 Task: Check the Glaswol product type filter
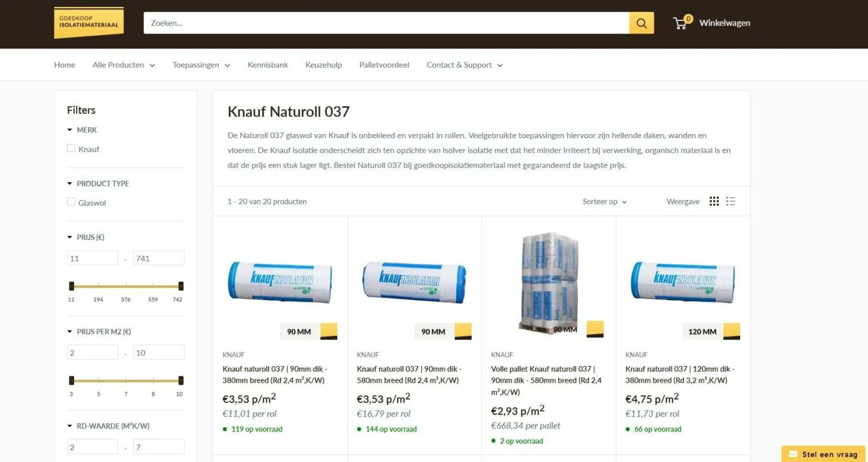click(71, 202)
